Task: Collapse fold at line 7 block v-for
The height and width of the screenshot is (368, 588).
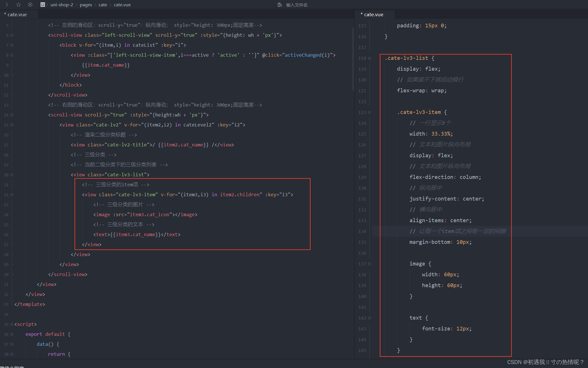Action: (12, 45)
